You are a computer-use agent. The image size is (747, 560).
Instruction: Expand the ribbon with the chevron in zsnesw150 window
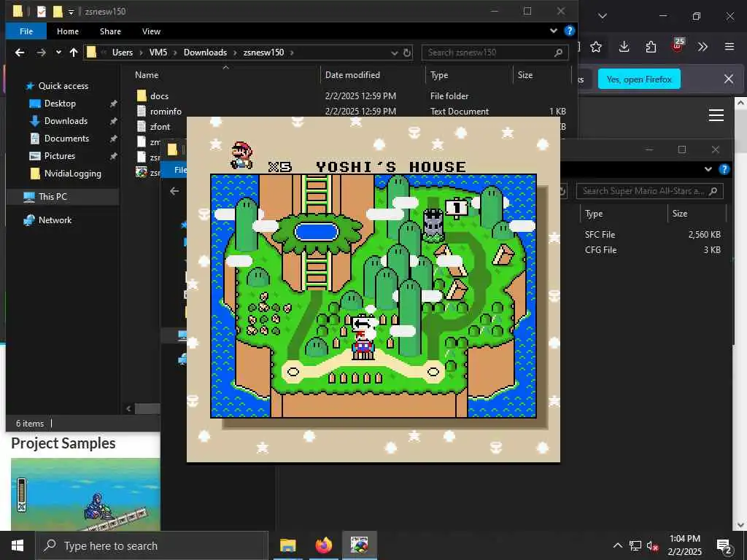(x=553, y=31)
